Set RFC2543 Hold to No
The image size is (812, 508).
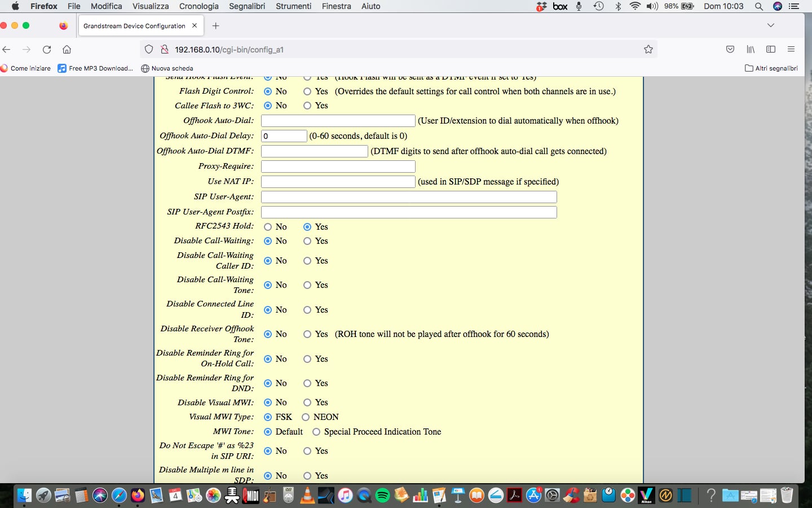pyautogui.click(x=268, y=227)
